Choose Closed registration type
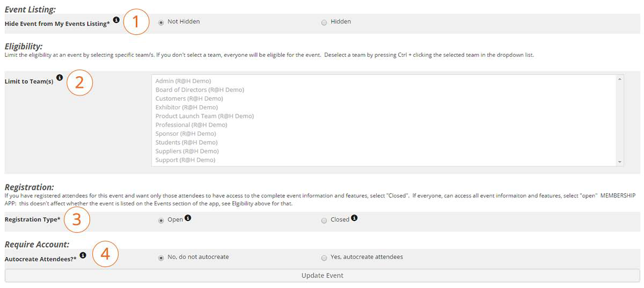The width and height of the screenshot is (644, 288). (x=324, y=220)
